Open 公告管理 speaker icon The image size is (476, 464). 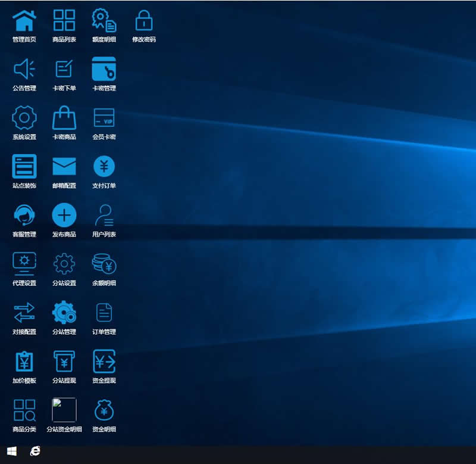click(x=24, y=69)
